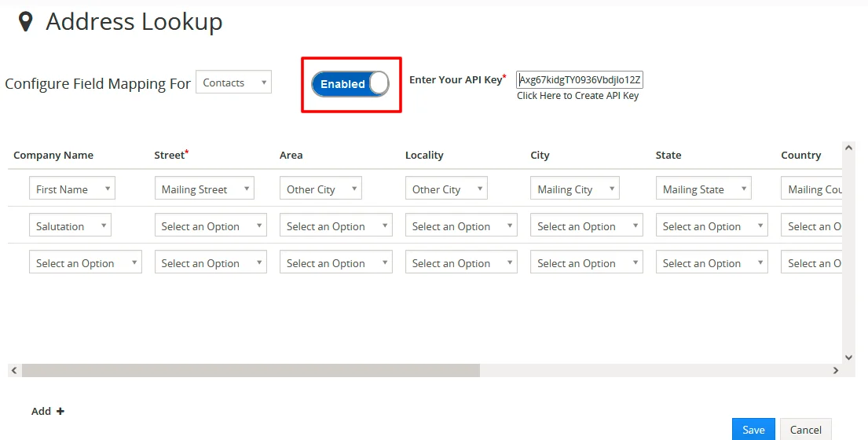
Task: Click the horizontal scrollbar thumb
Action: [251, 370]
